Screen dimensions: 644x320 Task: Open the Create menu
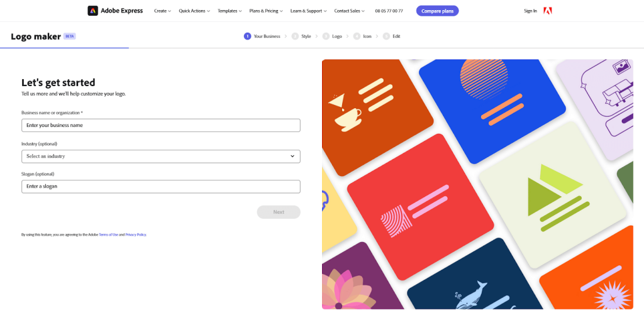tap(163, 11)
